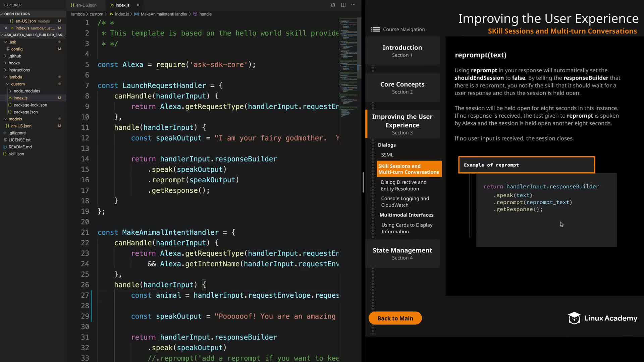Click the editor minimap code overview
Screen dimensions: 644x362
coord(349,67)
